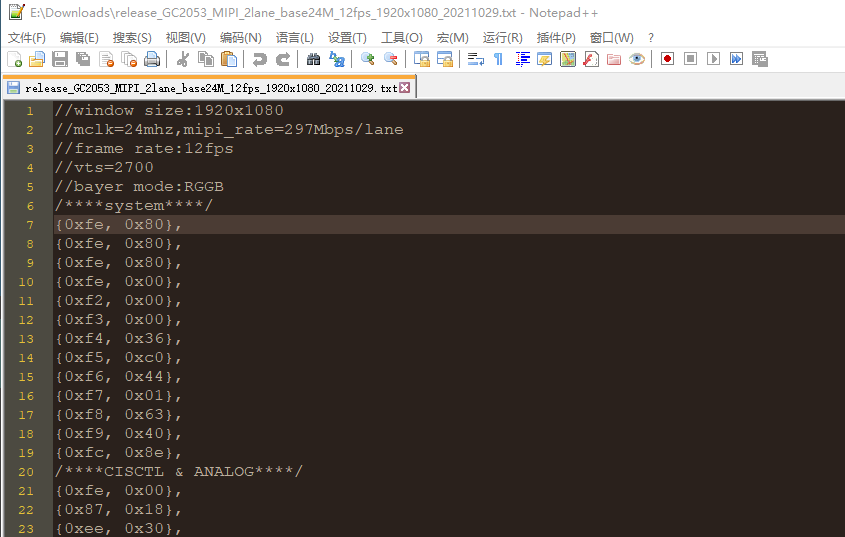Click the Open file folder icon
The width and height of the screenshot is (845, 537).
click(37, 59)
